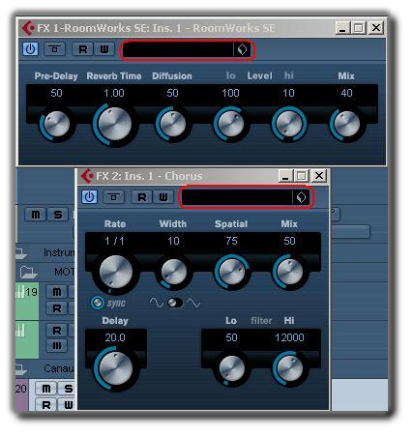
Task: Enable Read automation in Chorus window
Action: (x=142, y=197)
